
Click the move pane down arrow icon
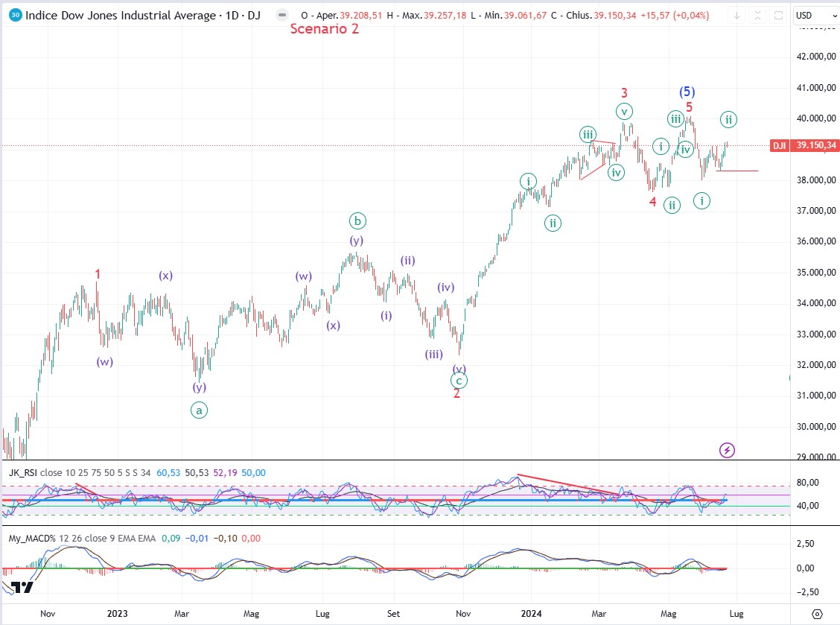pyautogui.click(x=736, y=15)
